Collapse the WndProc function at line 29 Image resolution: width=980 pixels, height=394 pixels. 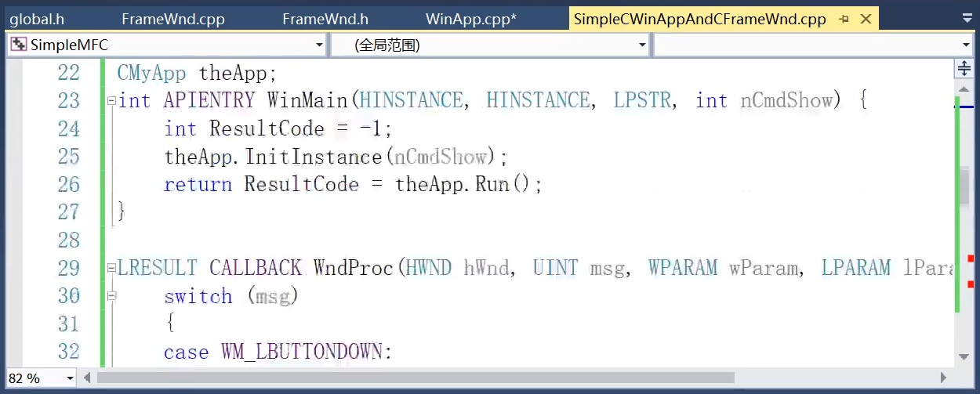(x=111, y=269)
